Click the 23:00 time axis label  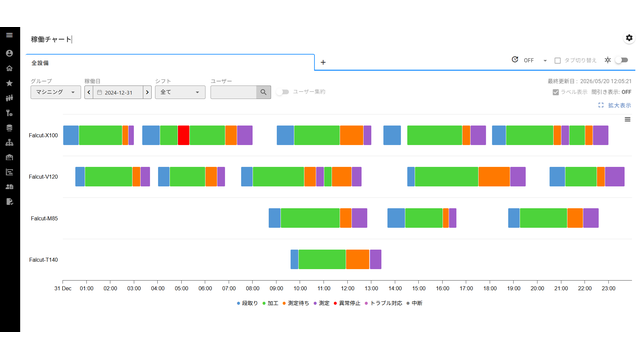tap(608, 288)
